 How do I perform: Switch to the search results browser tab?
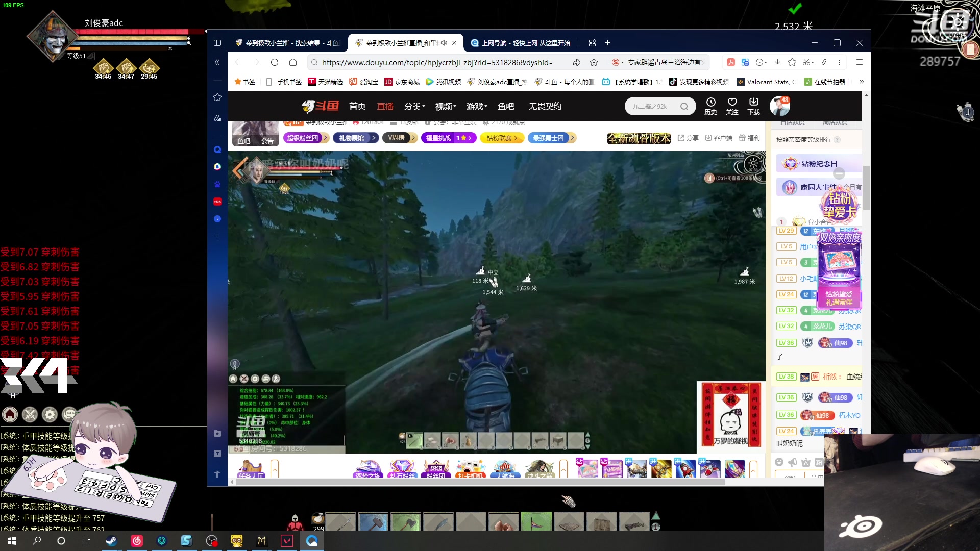(x=287, y=43)
